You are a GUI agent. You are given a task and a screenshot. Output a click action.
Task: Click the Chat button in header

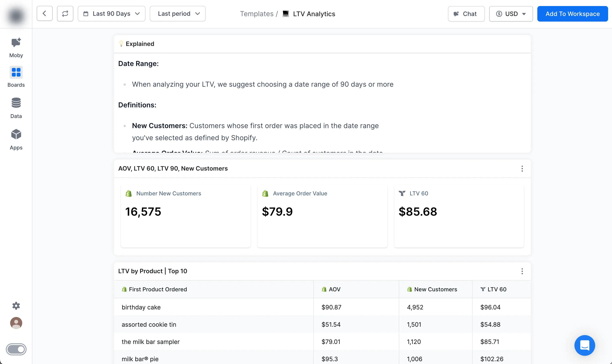pyautogui.click(x=466, y=14)
